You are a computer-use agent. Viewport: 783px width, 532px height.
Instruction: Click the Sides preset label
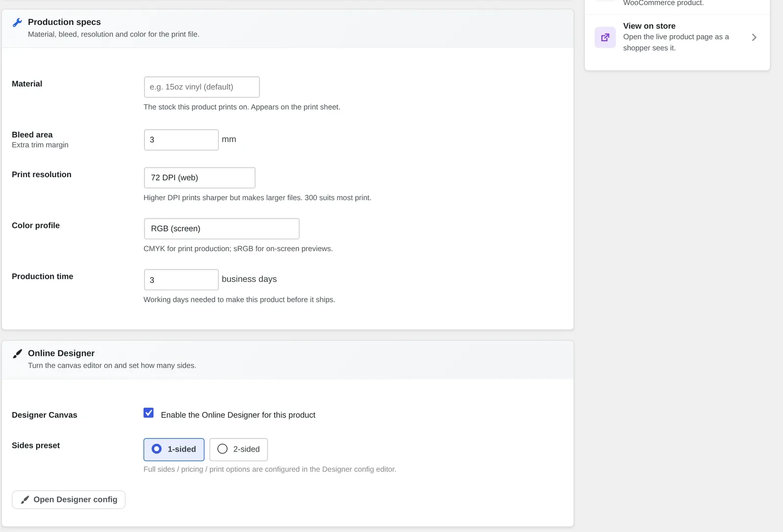(x=36, y=445)
